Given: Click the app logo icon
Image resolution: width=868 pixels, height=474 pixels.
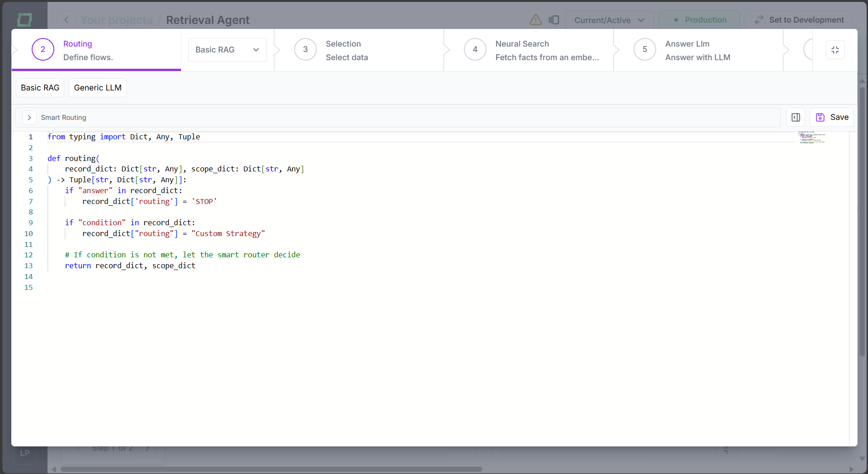Looking at the screenshot, I should 24,19.
